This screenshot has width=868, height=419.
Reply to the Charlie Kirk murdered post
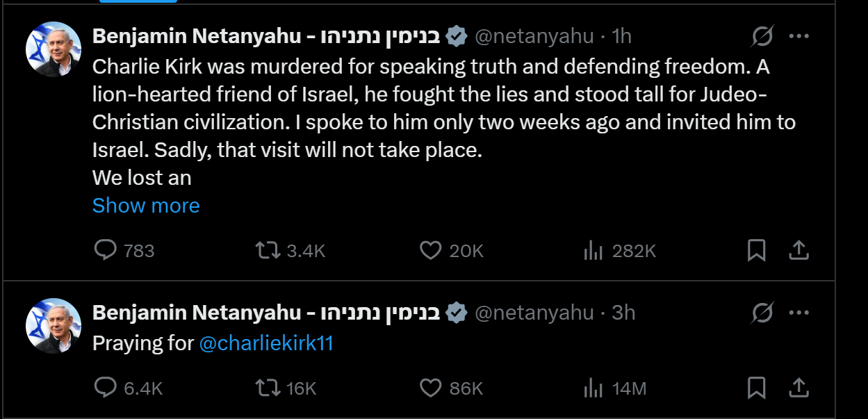[x=106, y=250]
